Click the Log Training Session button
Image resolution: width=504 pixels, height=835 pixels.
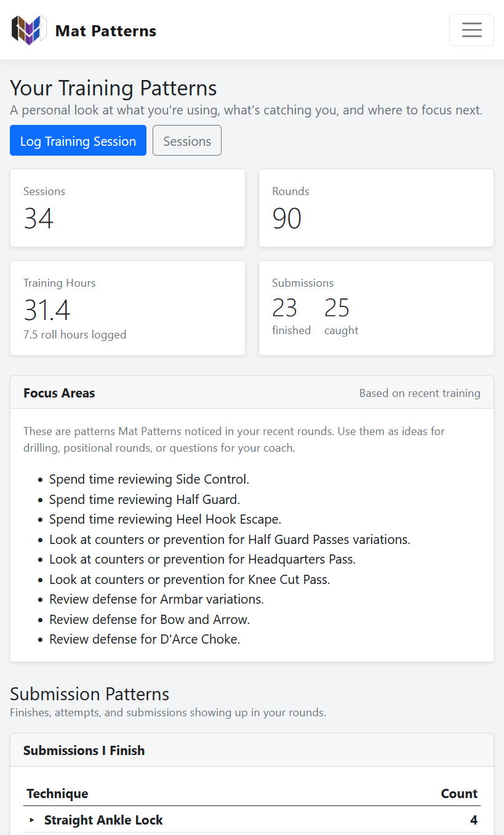78,140
